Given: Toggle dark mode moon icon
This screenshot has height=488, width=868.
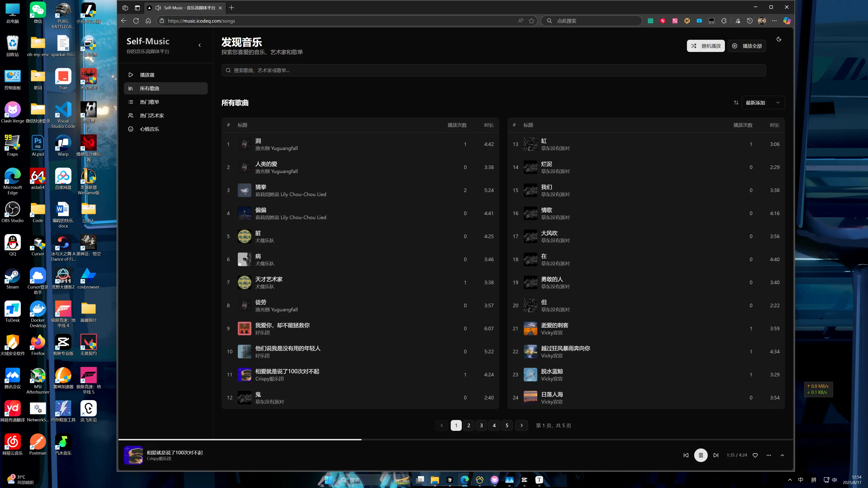Looking at the screenshot, I should coord(779,39).
